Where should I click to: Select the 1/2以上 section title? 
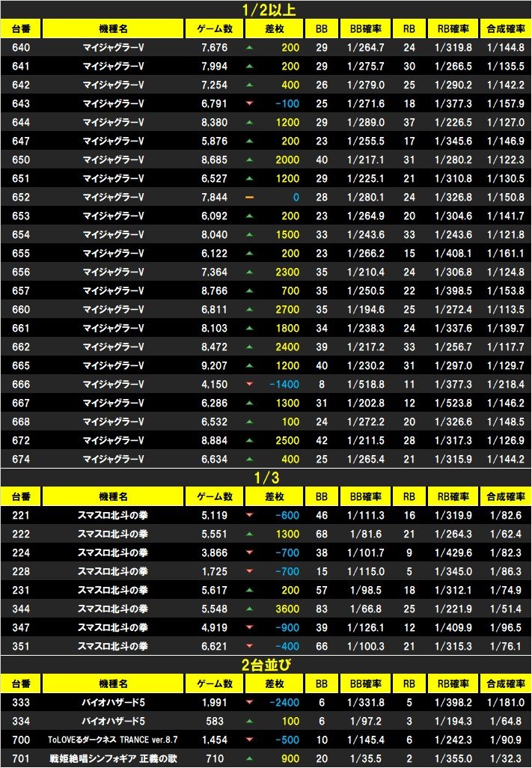click(x=269, y=10)
